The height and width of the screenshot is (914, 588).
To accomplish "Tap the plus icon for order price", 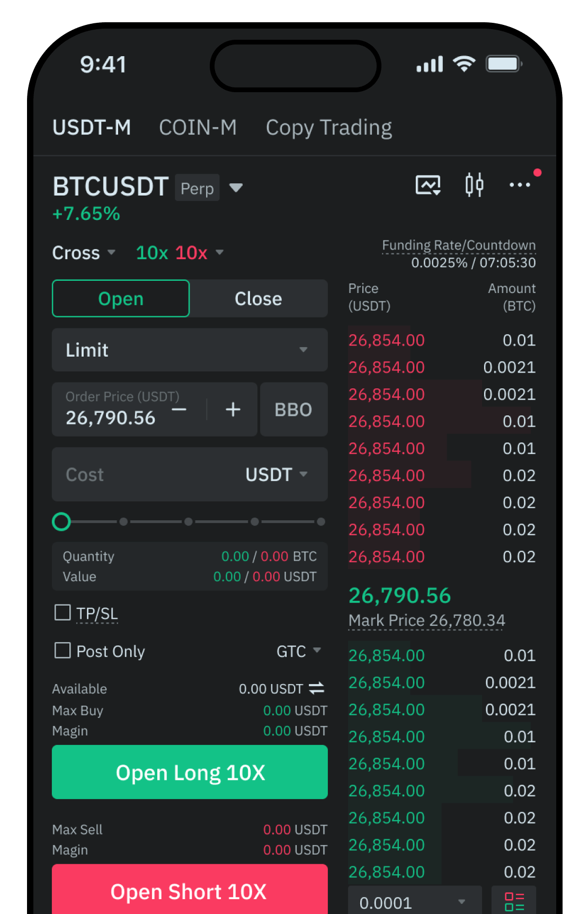I will 233,410.
